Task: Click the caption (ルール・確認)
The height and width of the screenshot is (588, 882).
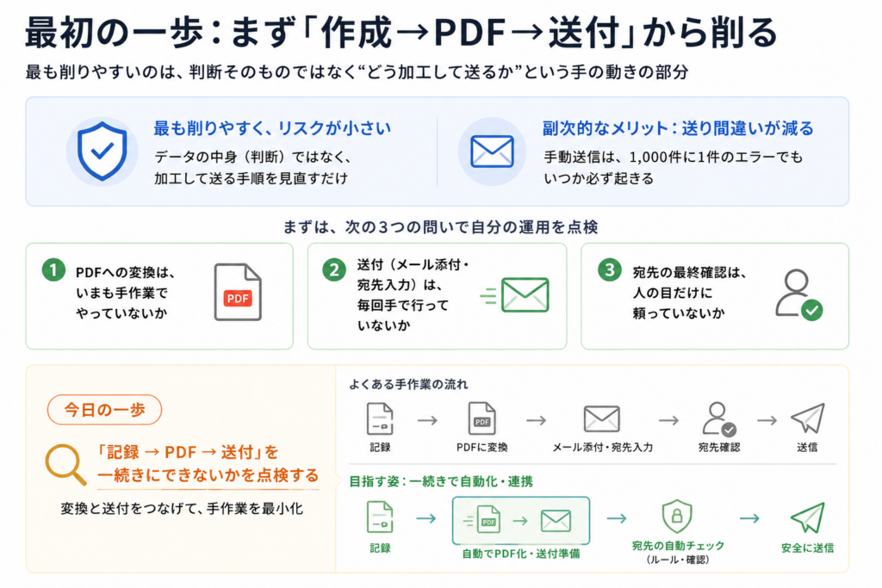Action: pyautogui.click(x=677, y=560)
